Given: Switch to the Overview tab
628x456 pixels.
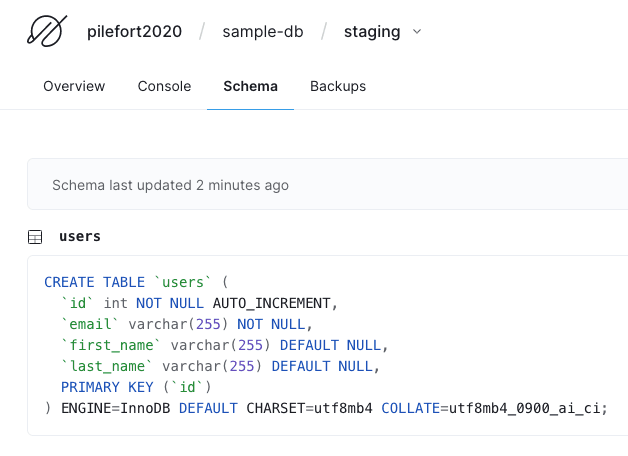Looking at the screenshot, I should point(74,86).
